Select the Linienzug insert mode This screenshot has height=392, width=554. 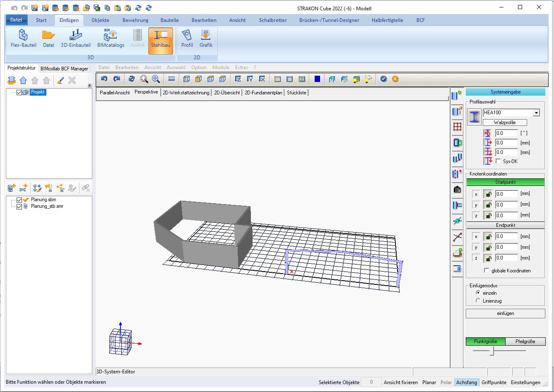point(478,301)
